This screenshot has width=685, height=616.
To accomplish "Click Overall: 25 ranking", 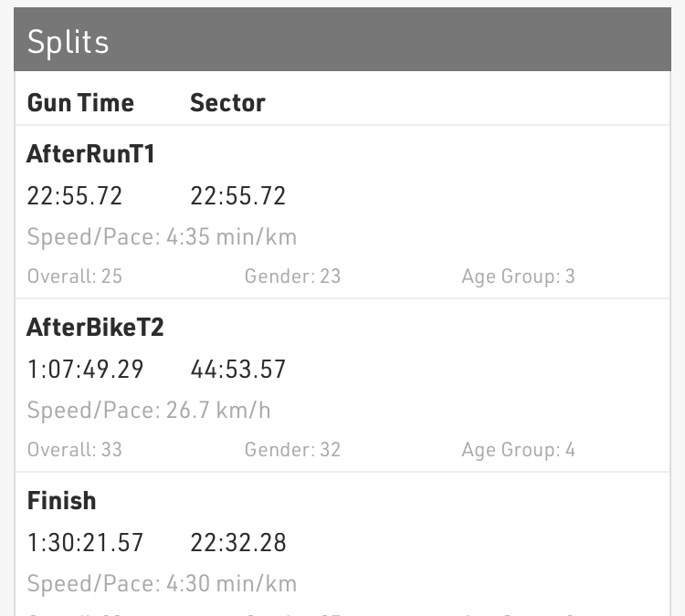I will click(x=75, y=276).
